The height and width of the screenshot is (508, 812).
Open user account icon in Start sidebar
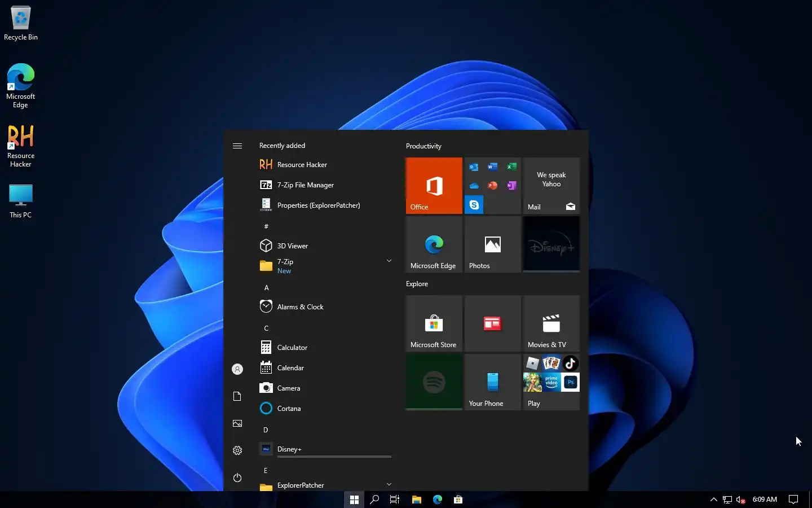237,369
